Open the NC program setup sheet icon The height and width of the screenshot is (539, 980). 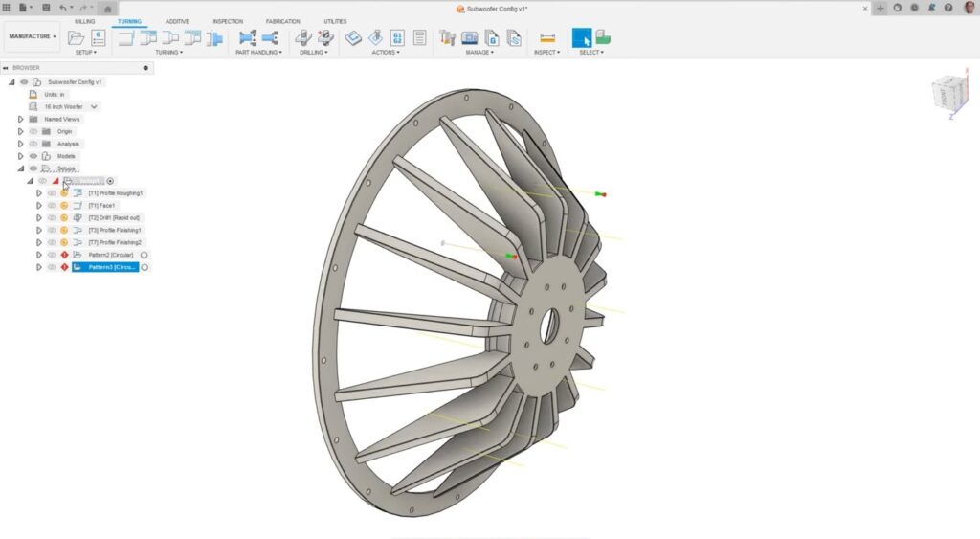click(99, 38)
